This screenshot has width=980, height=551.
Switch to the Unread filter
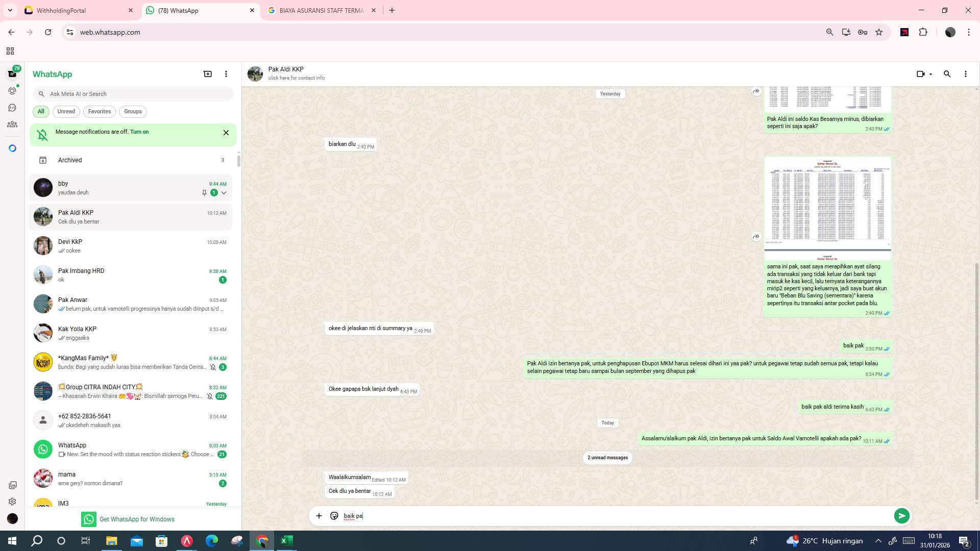[66, 111]
